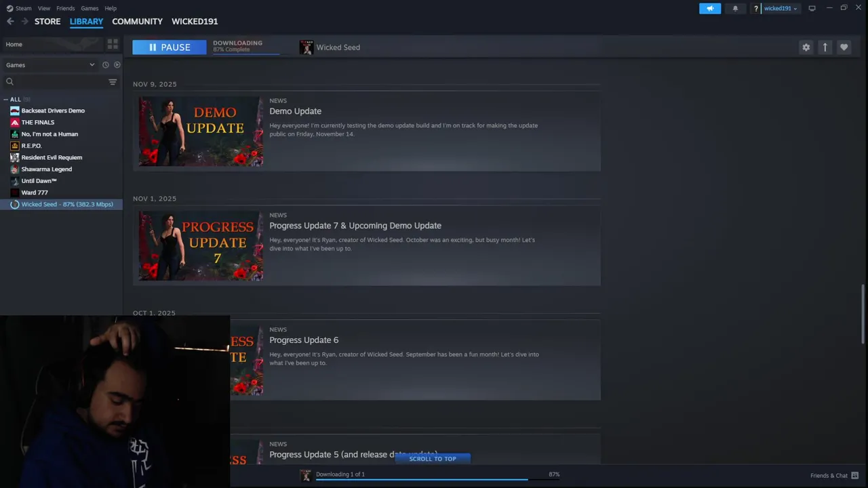Click the library search magnifier icon

(9, 82)
